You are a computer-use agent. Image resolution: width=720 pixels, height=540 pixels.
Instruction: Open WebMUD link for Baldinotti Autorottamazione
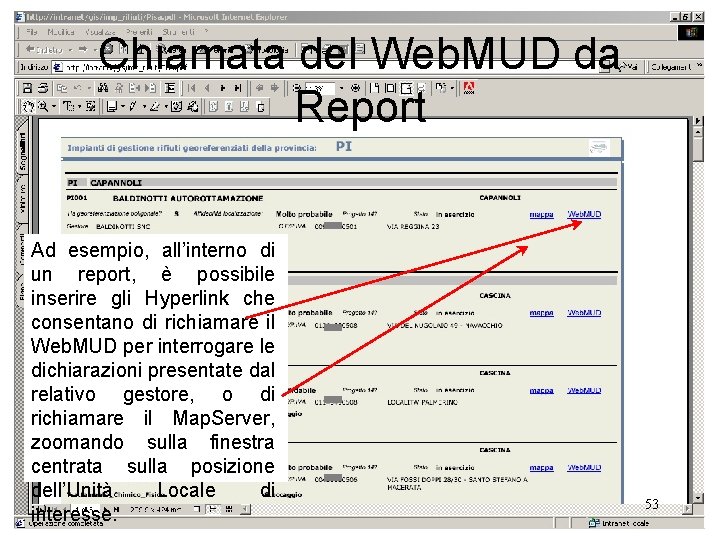[x=584, y=214]
